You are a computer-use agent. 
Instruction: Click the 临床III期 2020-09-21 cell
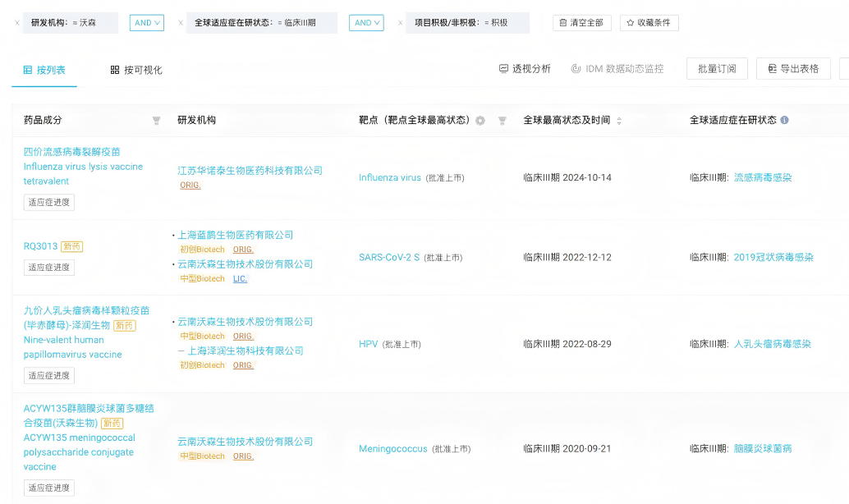tap(567, 449)
